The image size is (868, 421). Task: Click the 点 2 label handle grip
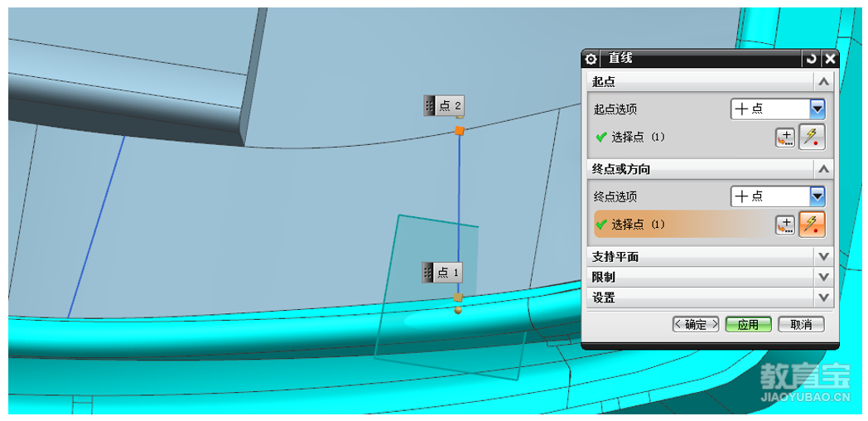[430, 105]
